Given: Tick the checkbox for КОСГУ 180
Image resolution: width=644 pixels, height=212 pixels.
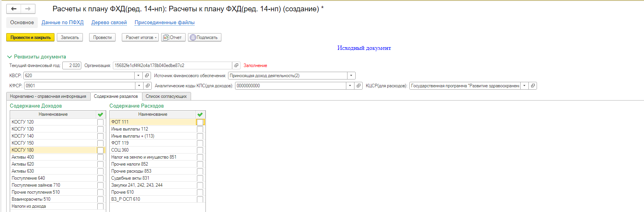Looking at the screenshot, I should (100, 150).
